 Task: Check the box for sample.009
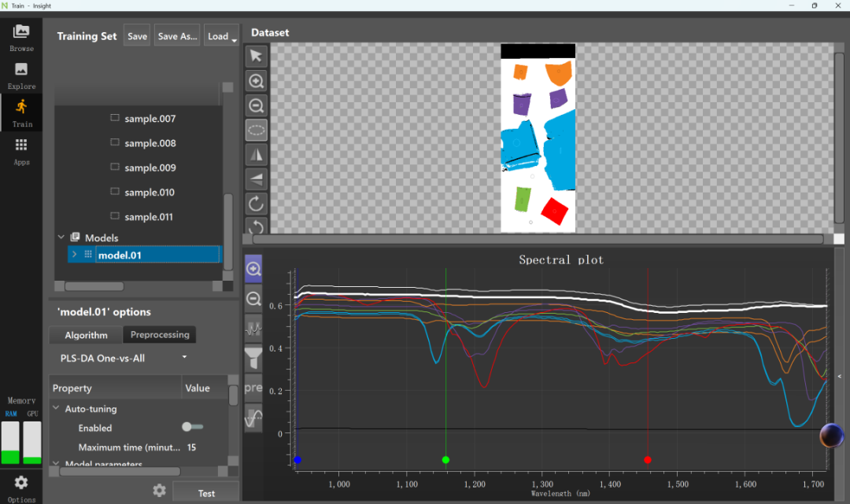click(115, 167)
